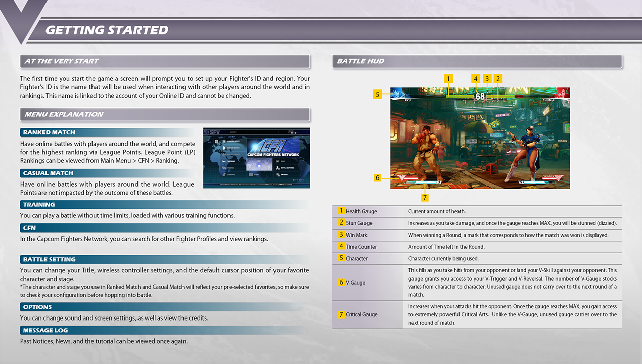Click the 'Stun Gauge' table label

[359, 223]
